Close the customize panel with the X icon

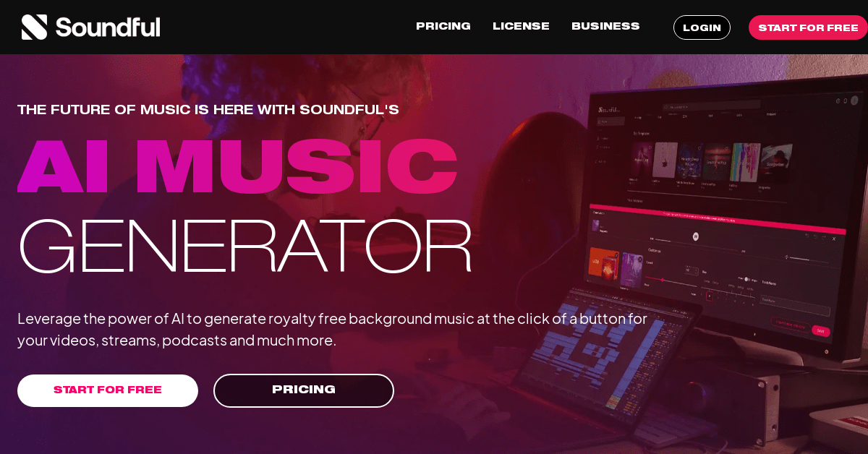[834, 239]
